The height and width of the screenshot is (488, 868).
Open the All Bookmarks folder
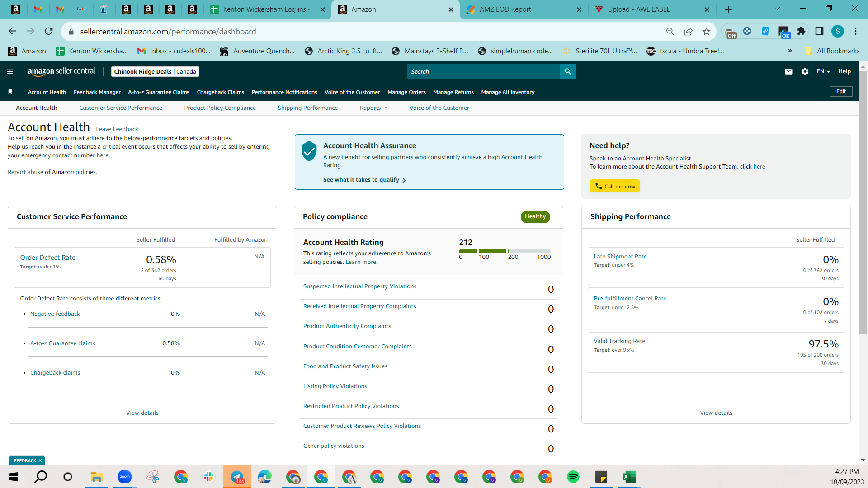pyautogui.click(x=832, y=51)
